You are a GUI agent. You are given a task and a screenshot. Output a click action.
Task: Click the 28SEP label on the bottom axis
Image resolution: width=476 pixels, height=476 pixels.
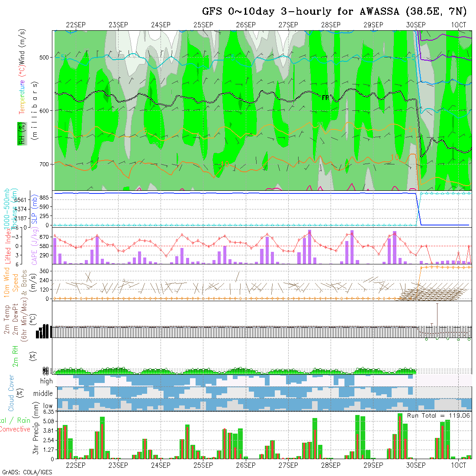(x=331, y=465)
